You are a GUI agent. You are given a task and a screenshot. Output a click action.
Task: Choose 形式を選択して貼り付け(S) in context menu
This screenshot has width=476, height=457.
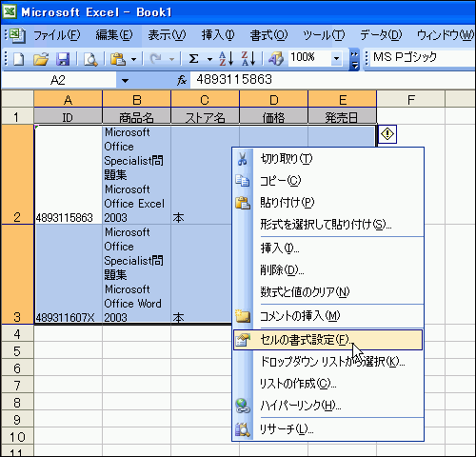[x=328, y=225]
